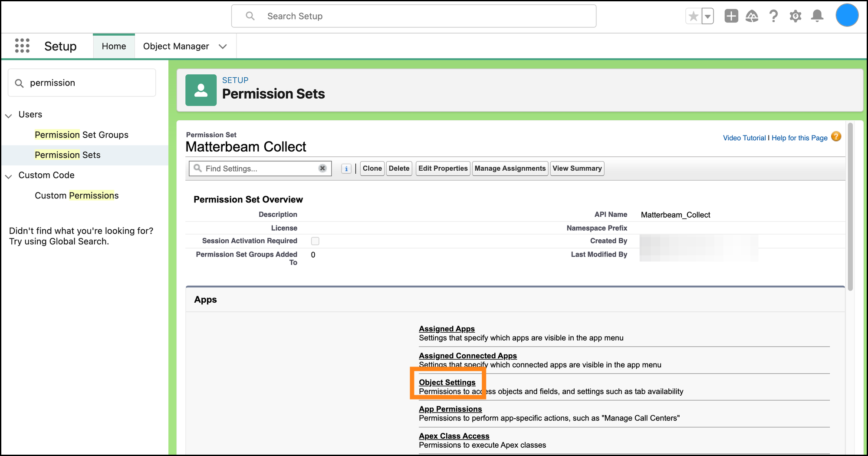Viewport: 868px width, 456px height.
Task: Click the Find Settings input field
Action: (260, 169)
